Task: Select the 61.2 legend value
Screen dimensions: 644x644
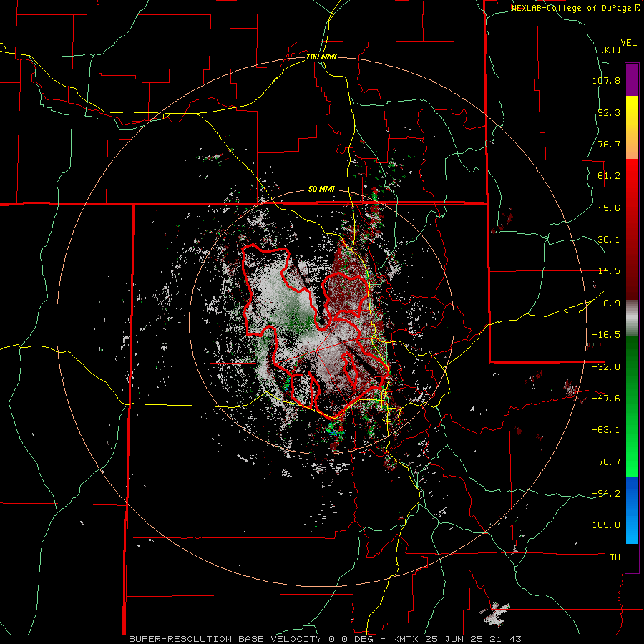Action: (x=609, y=176)
